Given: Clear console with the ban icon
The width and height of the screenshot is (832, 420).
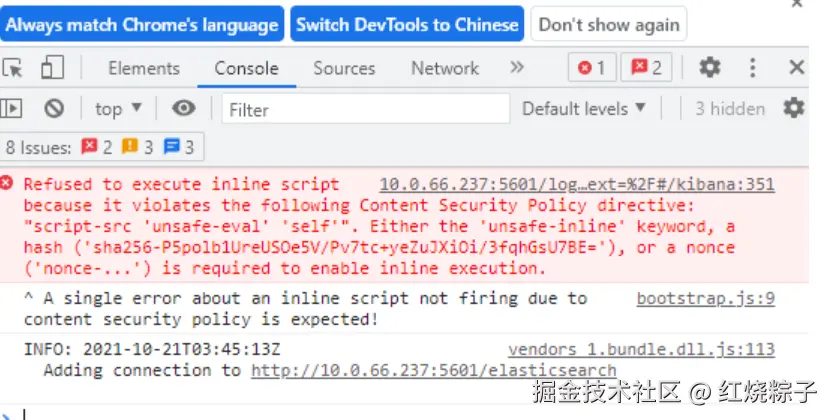Looking at the screenshot, I should pyautogui.click(x=54, y=109).
